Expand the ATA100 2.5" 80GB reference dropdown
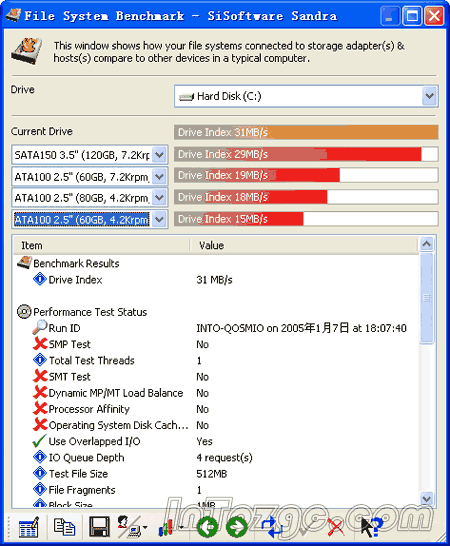The height and width of the screenshot is (546, 450). click(x=160, y=198)
